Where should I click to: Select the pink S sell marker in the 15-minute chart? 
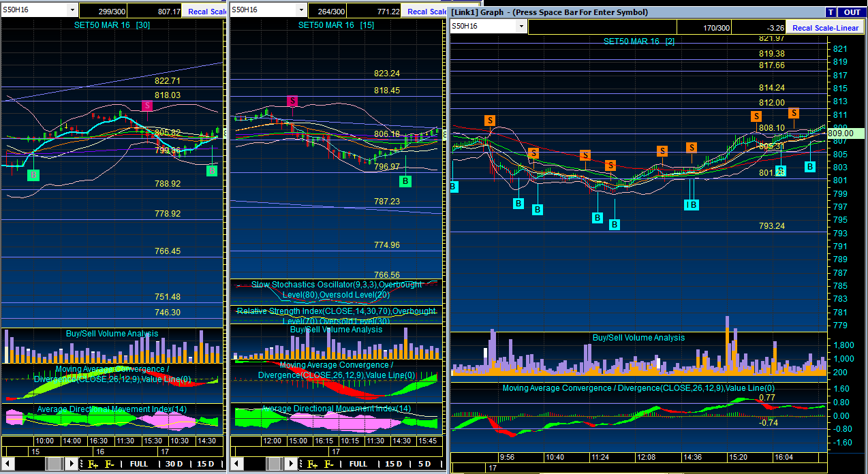point(292,101)
